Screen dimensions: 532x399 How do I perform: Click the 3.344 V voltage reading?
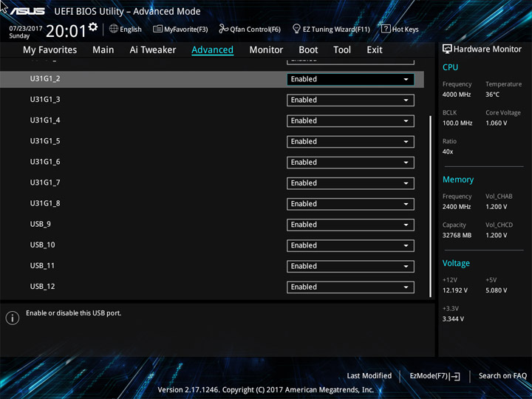click(x=453, y=319)
